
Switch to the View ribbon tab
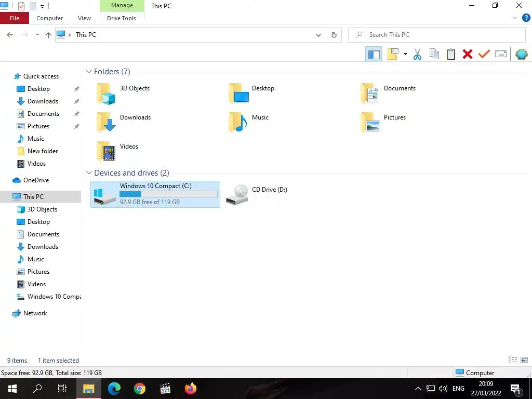pyautogui.click(x=84, y=18)
